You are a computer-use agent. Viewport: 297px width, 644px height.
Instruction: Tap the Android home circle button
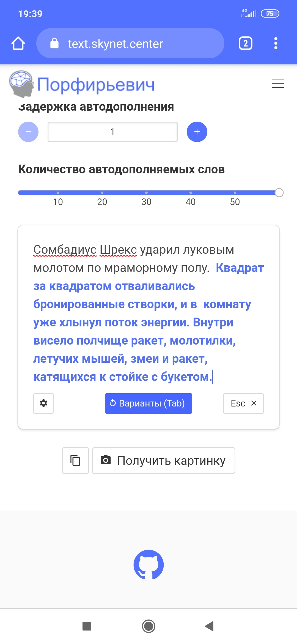(x=148, y=626)
